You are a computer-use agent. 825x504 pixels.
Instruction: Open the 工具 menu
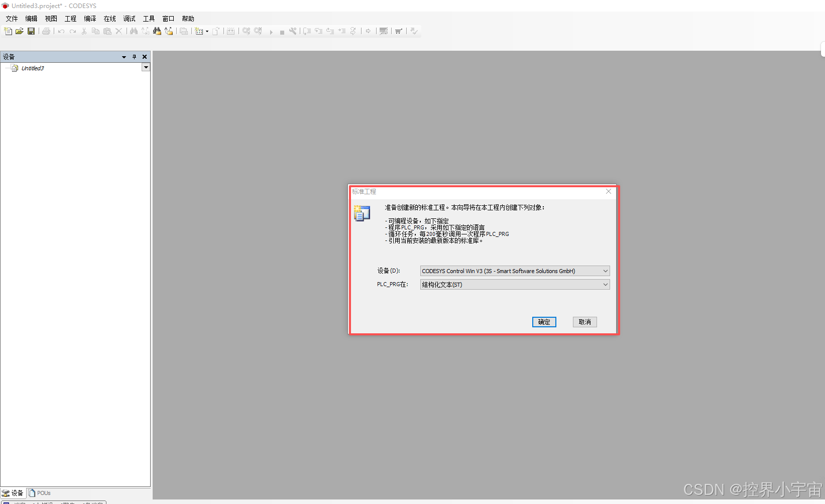[149, 19]
